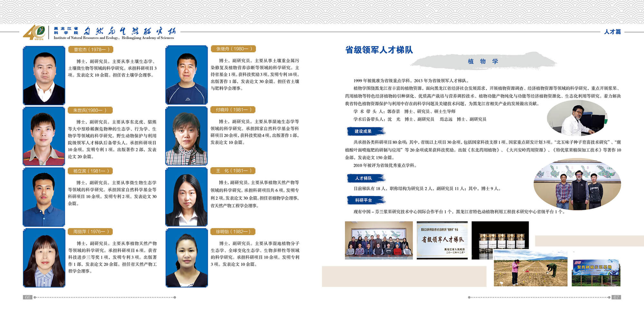Click sentence 2010 年被评为省级优秀重点学科
This screenshot has height=322, width=644.
point(385,166)
